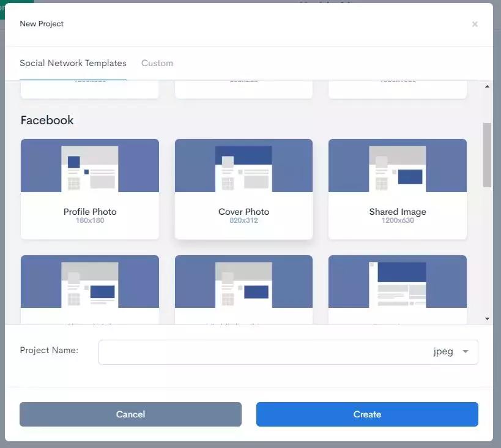The height and width of the screenshot is (448, 501).
Task: Close the New Project dialog
Action: pyautogui.click(x=475, y=24)
